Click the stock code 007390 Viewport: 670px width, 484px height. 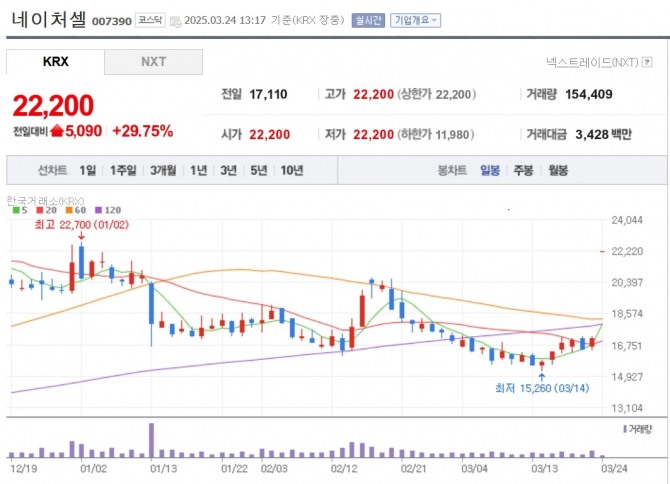pyautogui.click(x=112, y=21)
